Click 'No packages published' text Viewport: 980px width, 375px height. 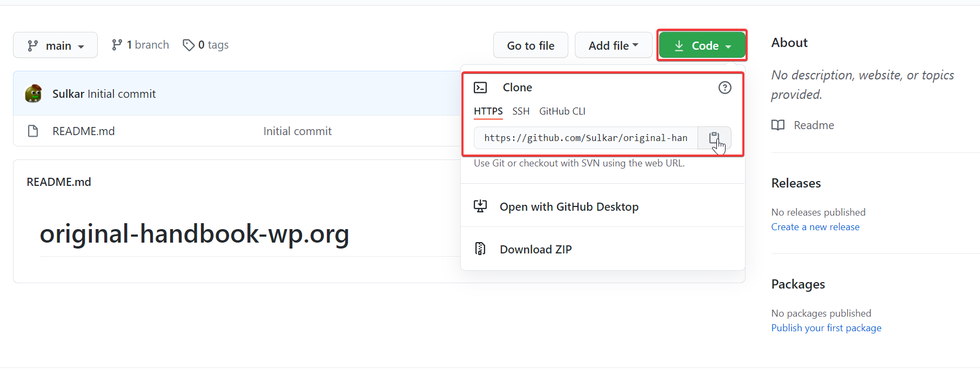(x=821, y=313)
